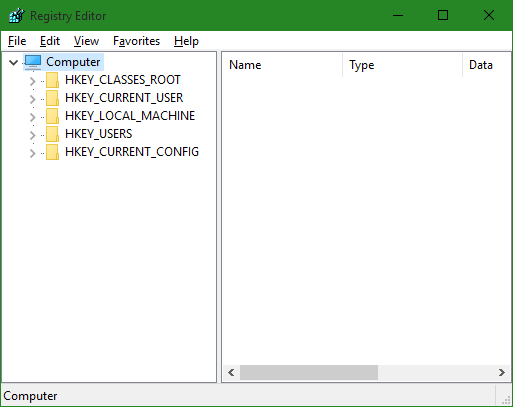Select the Computer monitor icon in tree

33,62
